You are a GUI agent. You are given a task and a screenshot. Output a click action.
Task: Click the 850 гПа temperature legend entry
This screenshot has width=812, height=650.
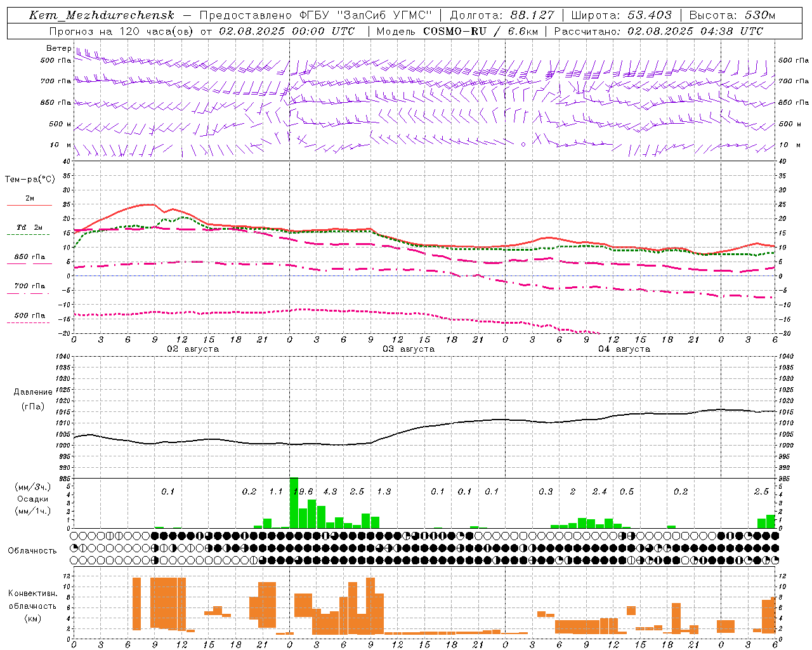pos(29,257)
